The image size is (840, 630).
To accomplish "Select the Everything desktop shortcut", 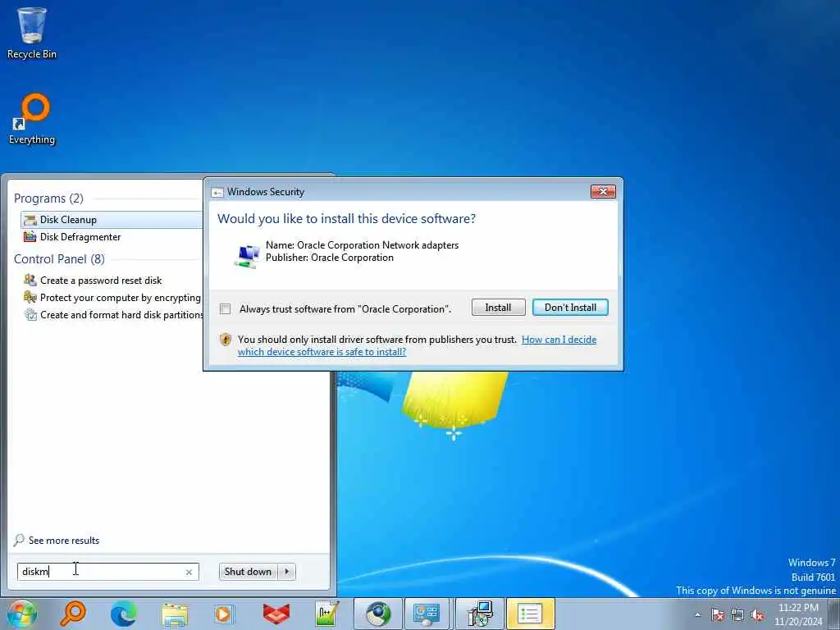I will tap(32, 119).
